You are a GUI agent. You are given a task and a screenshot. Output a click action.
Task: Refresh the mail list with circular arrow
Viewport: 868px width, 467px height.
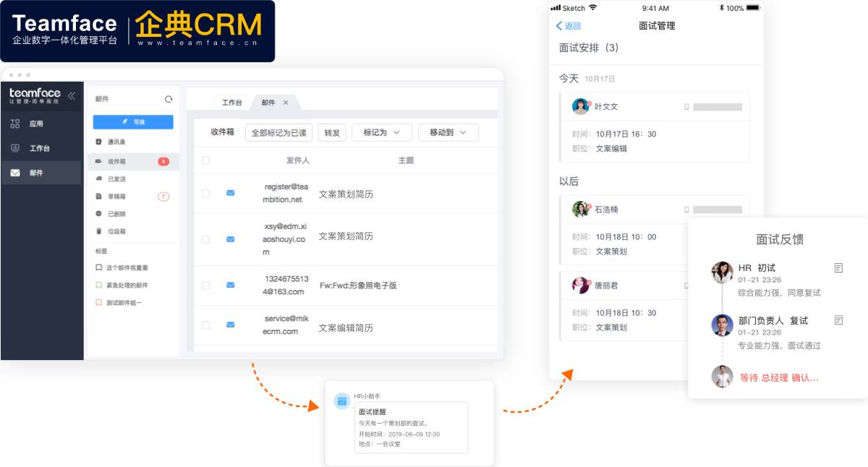169,99
